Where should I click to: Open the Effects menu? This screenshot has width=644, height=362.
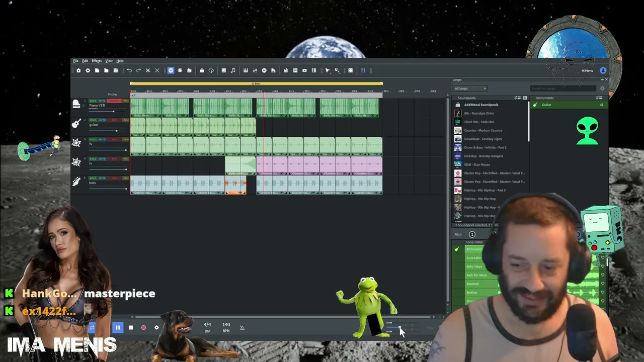[x=97, y=61]
